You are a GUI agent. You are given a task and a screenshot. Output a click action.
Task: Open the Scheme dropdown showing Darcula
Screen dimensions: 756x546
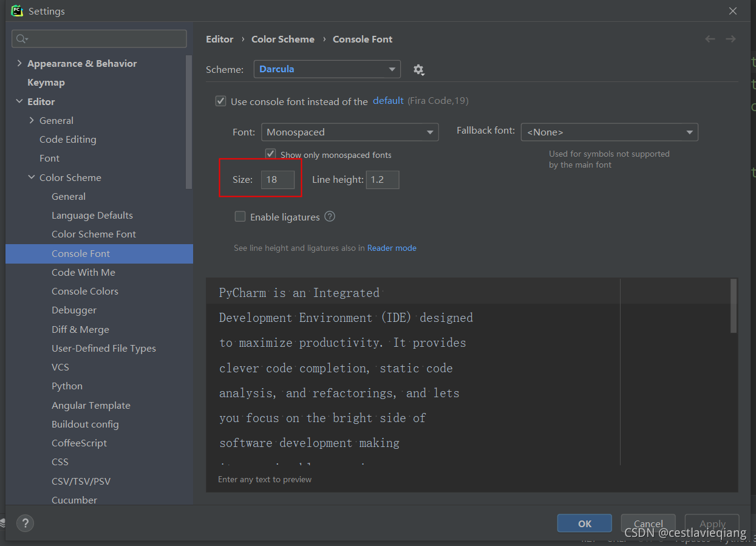tap(327, 69)
